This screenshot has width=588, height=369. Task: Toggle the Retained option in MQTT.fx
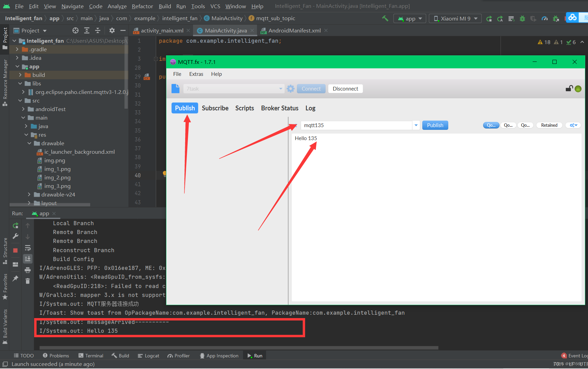click(549, 125)
